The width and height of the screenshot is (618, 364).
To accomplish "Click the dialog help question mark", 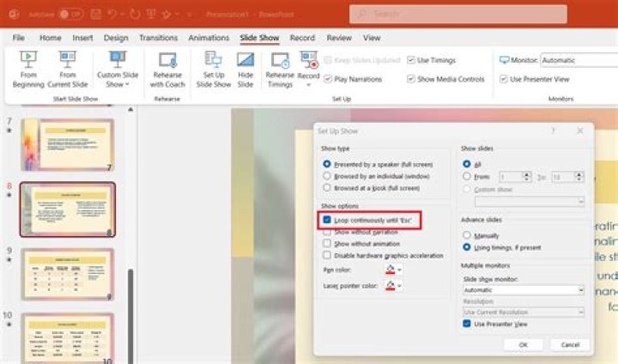I will click(x=553, y=130).
